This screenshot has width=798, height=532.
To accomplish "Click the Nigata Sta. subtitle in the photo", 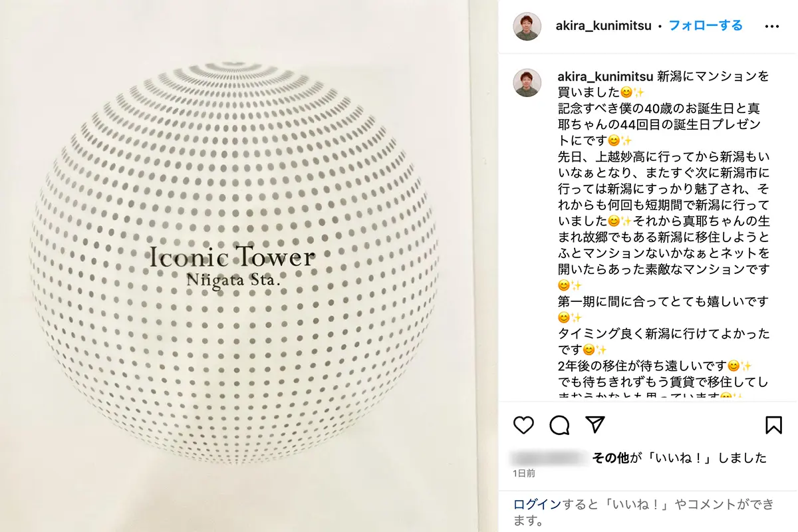I will [x=233, y=280].
